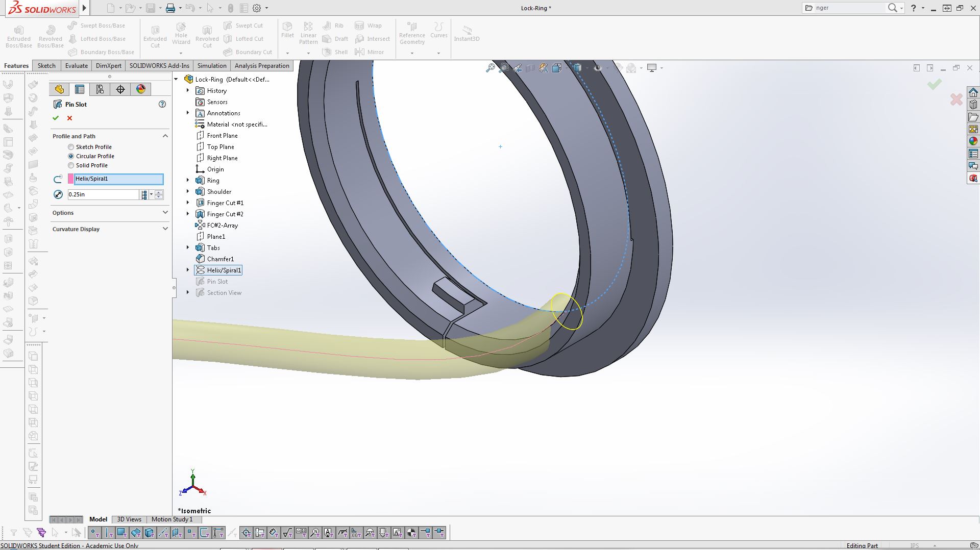
Task: Expand the Shoulder feature node
Action: pos(188,192)
